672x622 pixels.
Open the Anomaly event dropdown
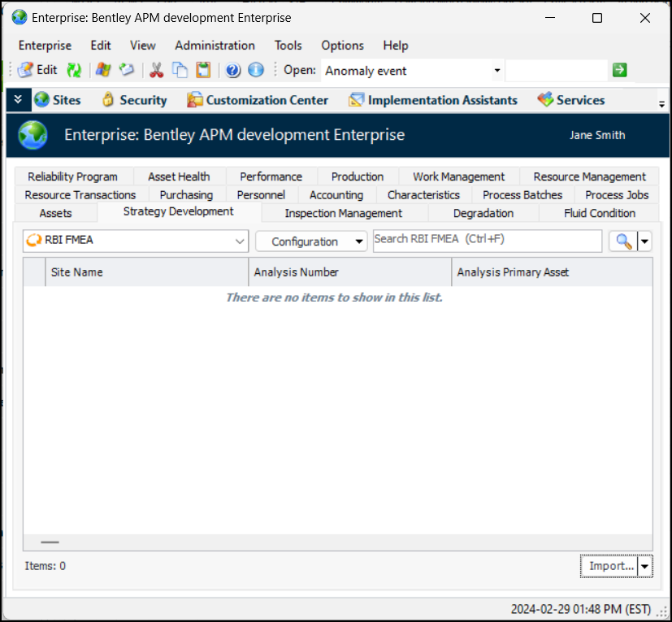pos(497,71)
